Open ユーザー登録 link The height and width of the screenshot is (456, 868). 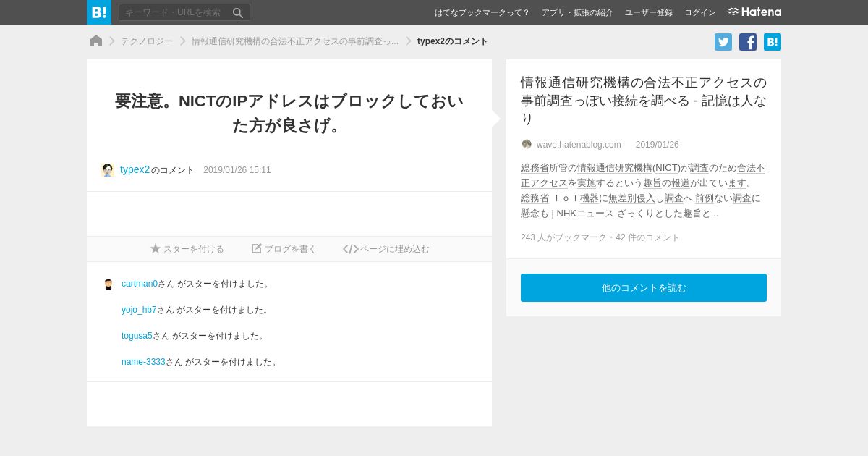(x=649, y=12)
